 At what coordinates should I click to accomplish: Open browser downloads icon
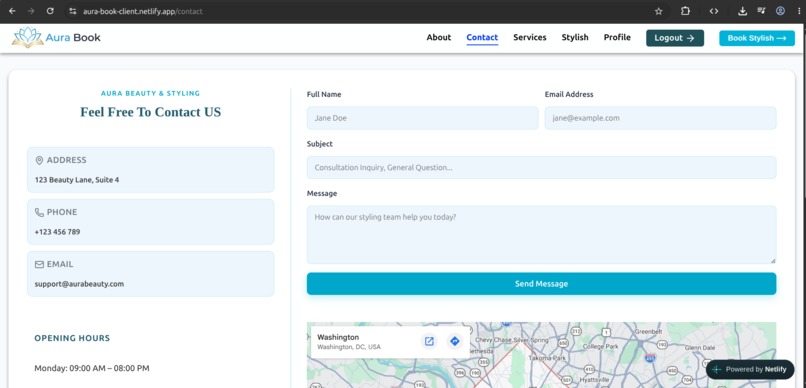click(x=742, y=11)
